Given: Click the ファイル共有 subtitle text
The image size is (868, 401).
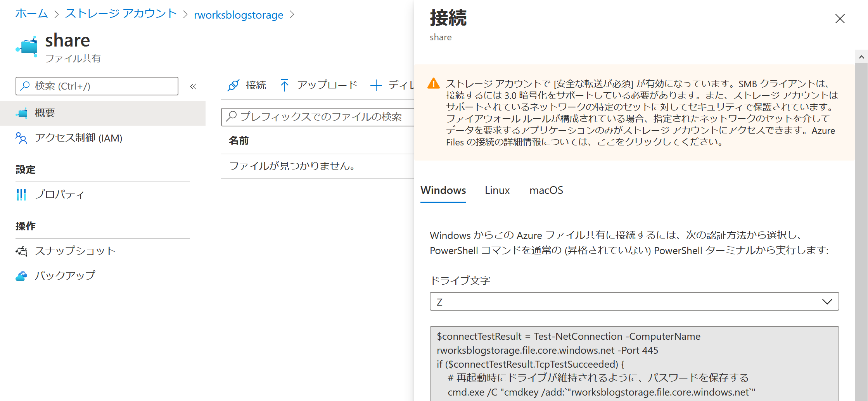Looking at the screenshot, I should [73, 58].
